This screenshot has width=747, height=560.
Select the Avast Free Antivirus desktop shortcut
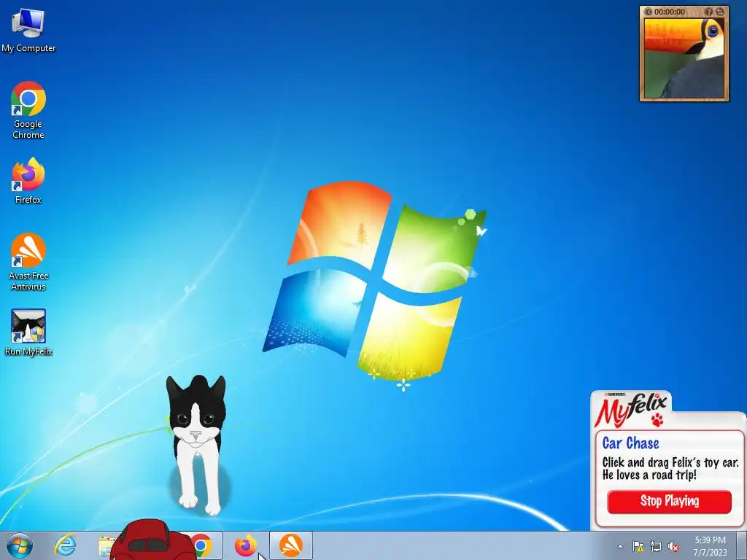pyautogui.click(x=28, y=262)
